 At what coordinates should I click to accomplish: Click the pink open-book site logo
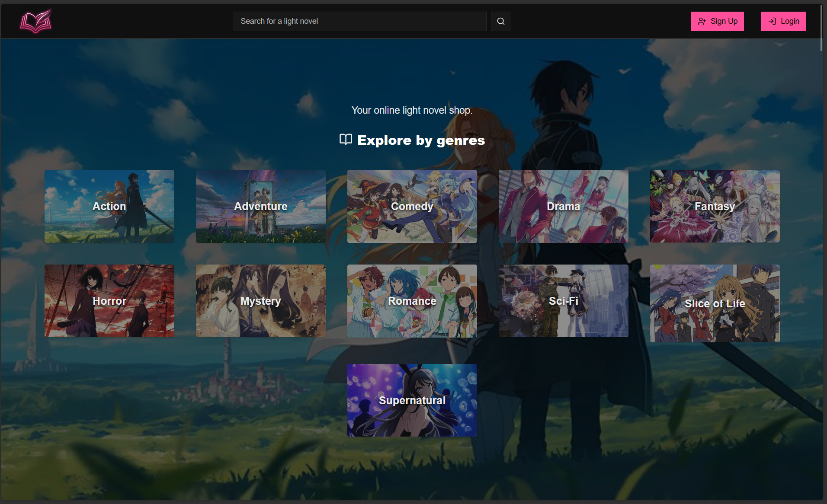(x=36, y=21)
